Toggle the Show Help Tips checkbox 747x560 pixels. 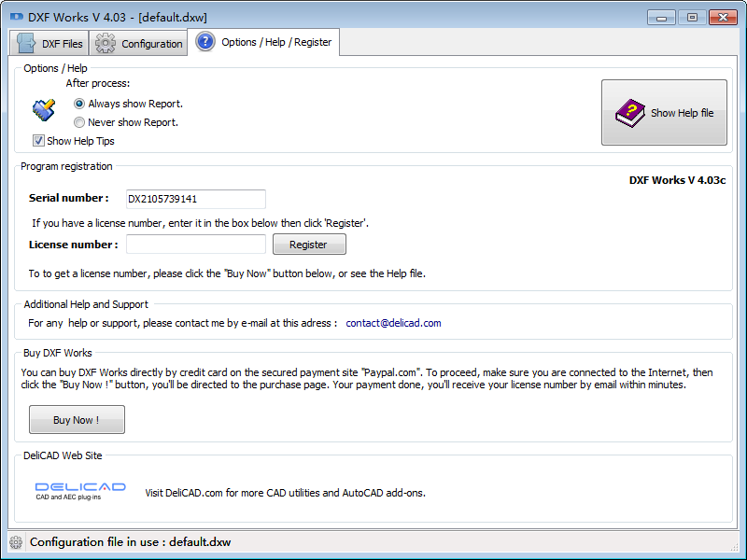pyautogui.click(x=38, y=141)
